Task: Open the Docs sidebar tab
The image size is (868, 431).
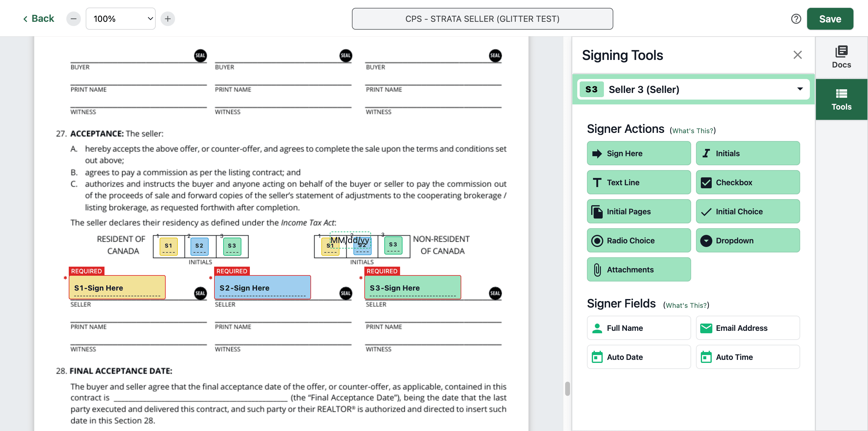Action: pos(841,57)
